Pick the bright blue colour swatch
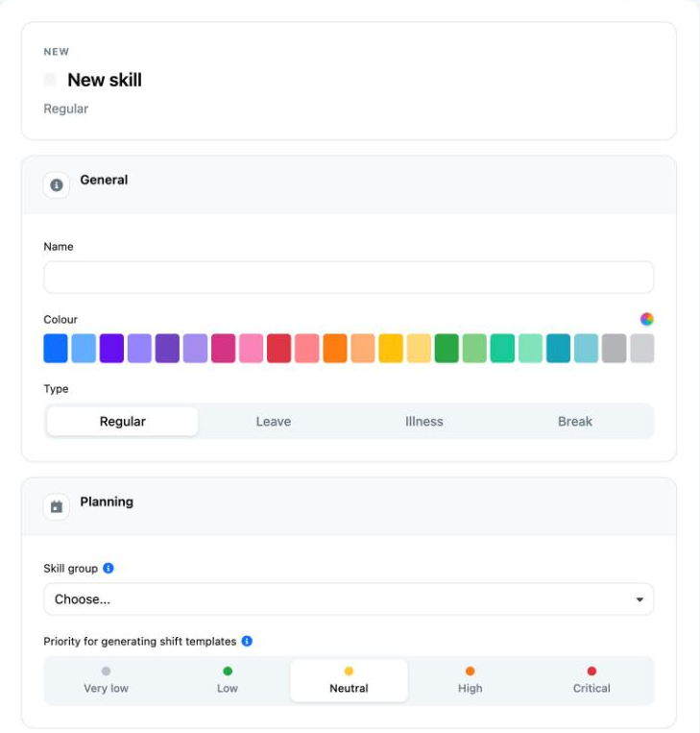This screenshot has height=733, width=700. [x=56, y=349]
